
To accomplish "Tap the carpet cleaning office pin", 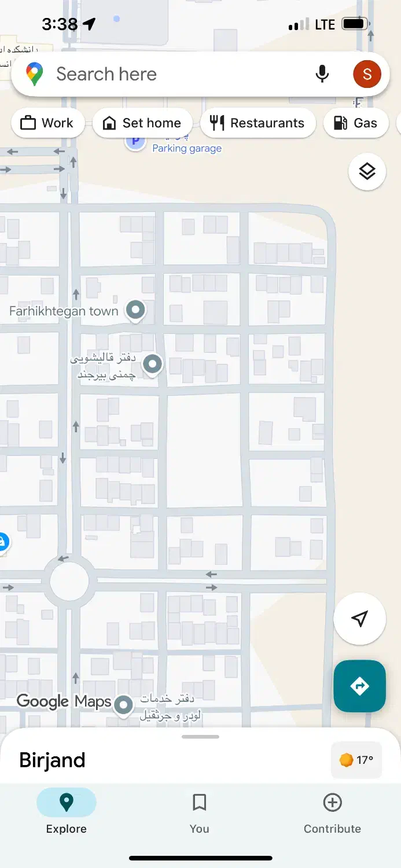I will (153, 365).
